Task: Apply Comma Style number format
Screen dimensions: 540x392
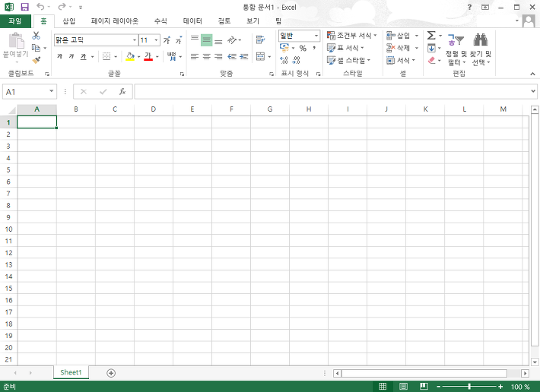Action: pyautogui.click(x=314, y=48)
